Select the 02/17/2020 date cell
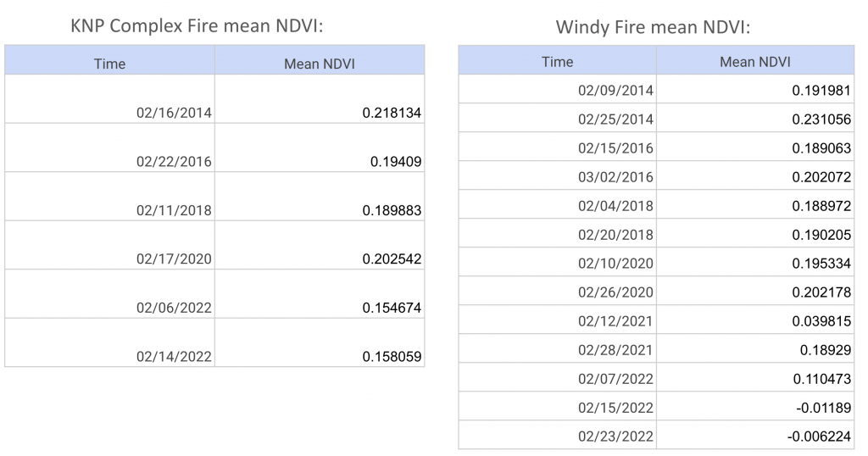868x456 pixels. point(174,259)
